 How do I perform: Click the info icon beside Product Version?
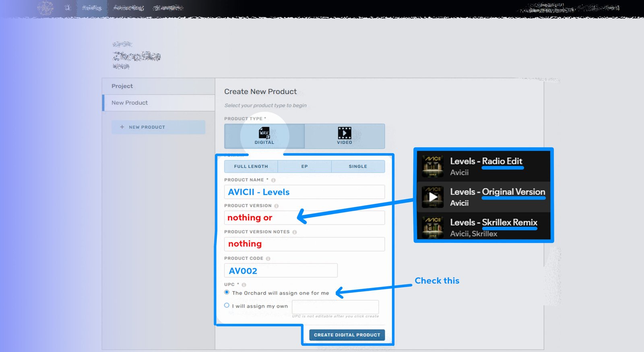[x=277, y=206]
